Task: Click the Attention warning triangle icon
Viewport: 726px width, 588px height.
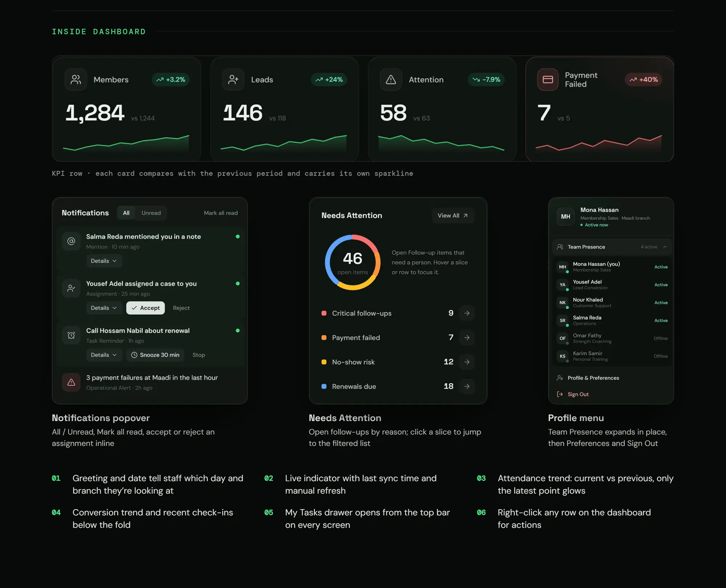Action: [x=391, y=79]
